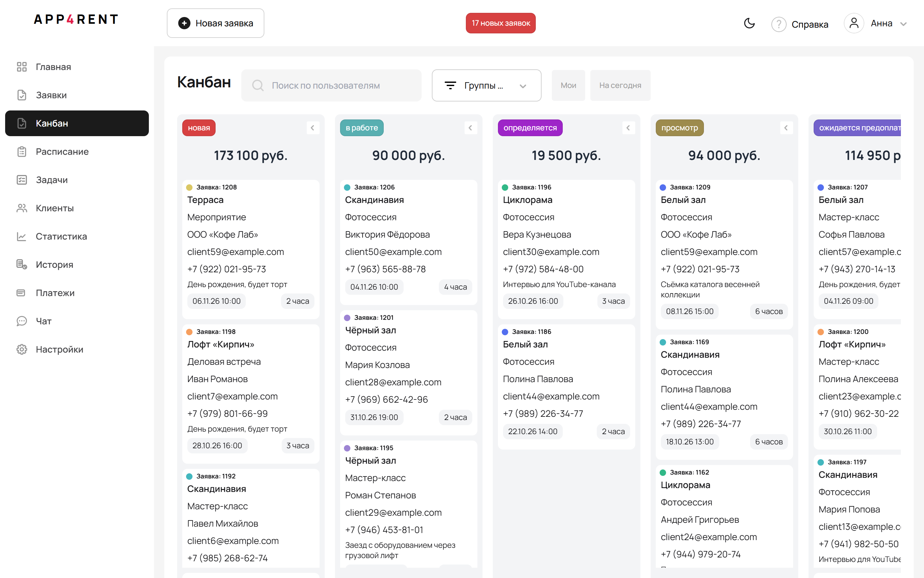
Task: Open card Заявка: 1186 Белый зал
Action: coord(566,387)
